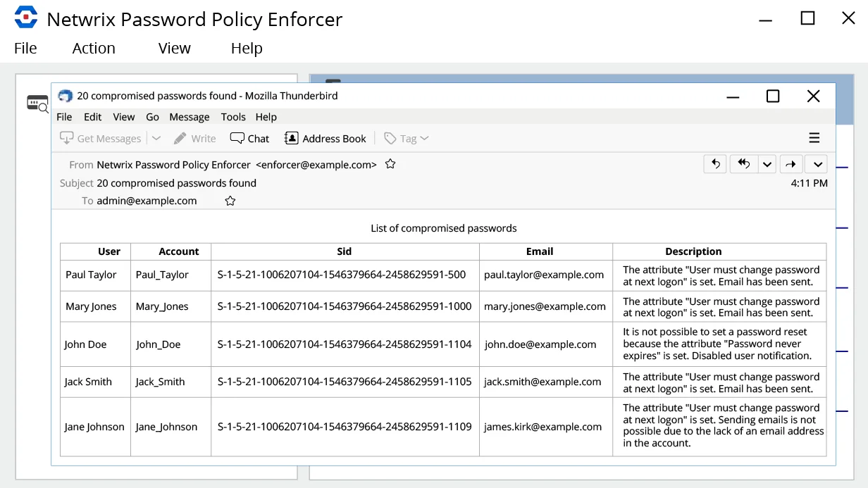The image size is (868, 488).
Task: Click the "List of compromised passwords" heading
Action: click(x=444, y=228)
